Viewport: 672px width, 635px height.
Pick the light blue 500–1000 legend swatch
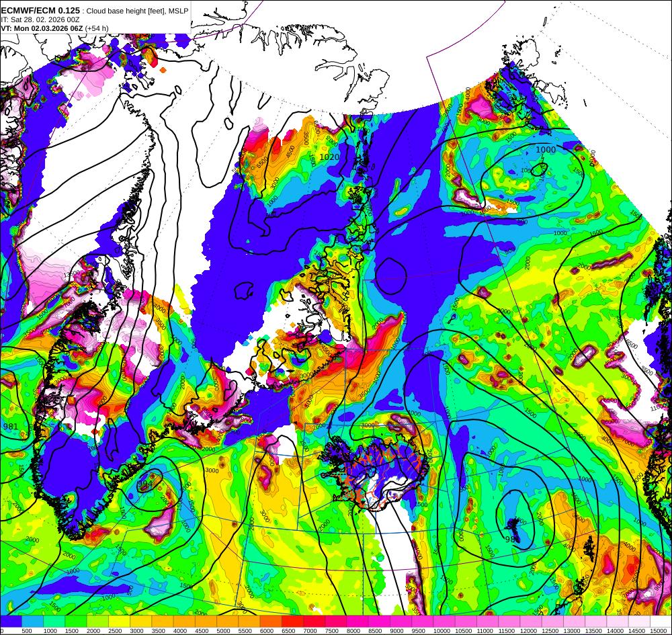pos(32,622)
